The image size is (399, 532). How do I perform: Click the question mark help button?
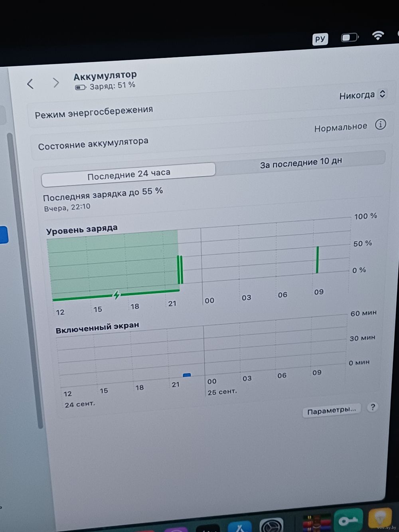pyautogui.click(x=372, y=407)
